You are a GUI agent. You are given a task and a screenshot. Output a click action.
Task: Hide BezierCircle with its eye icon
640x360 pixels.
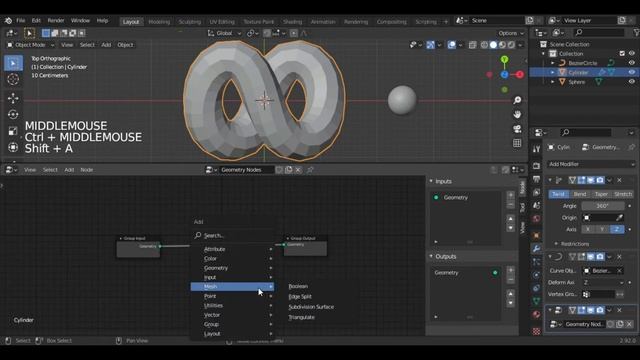[x=632, y=63]
